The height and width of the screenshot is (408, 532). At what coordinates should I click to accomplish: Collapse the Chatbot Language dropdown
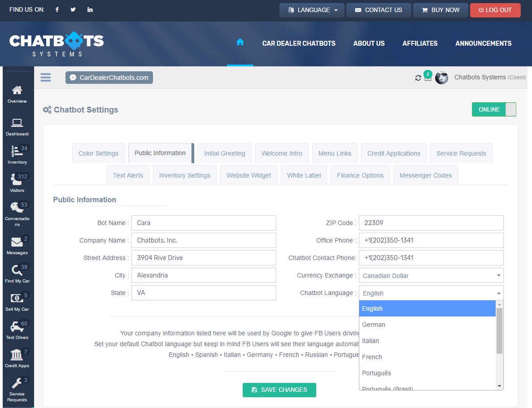click(431, 293)
